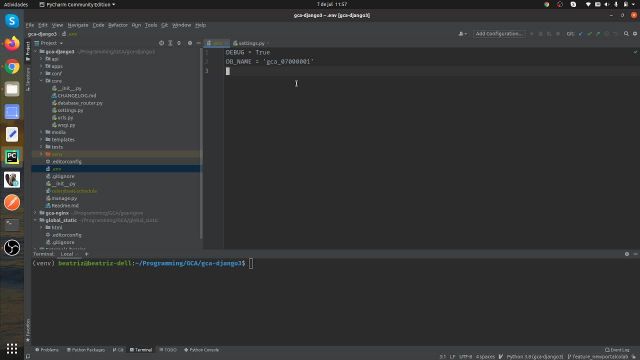Click Git Update Project arrow

click(x=580, y=34)
